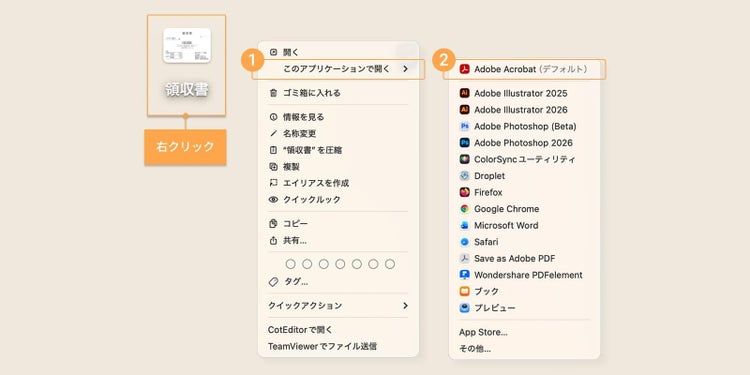Click the Microsoft Word text label
The image size is (750, 375).
(x=506, y=225)
